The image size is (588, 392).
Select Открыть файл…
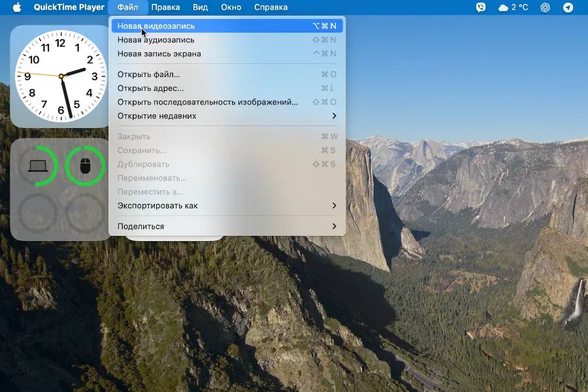pyautogui.click(x=227, y=74)
